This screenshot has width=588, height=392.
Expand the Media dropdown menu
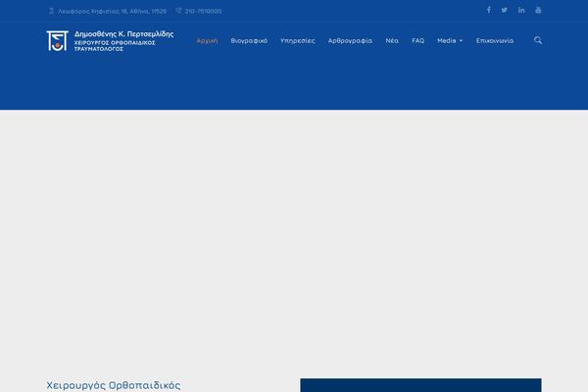coord(450,40)
